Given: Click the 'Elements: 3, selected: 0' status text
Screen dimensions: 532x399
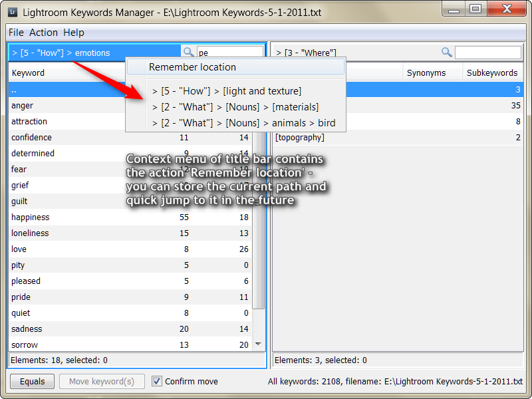Looking at the screenshot, I should pos(321,360).
